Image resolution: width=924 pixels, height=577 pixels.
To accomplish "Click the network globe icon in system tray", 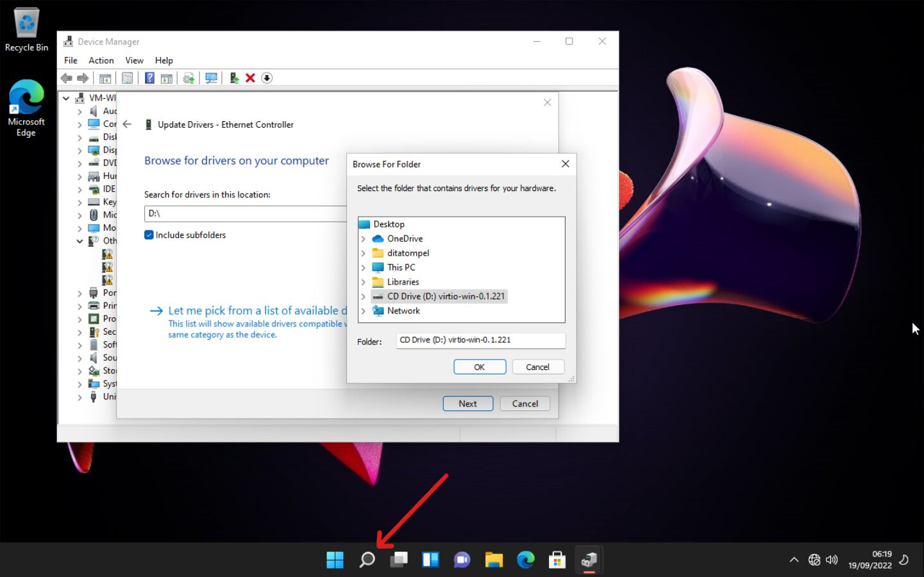I will click(814, 560).
